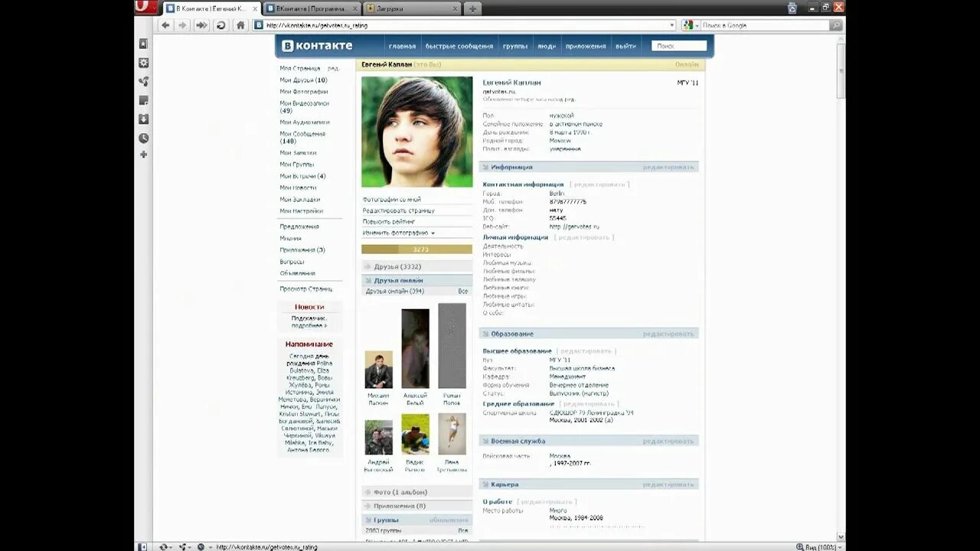Click 'Все' link for friends online
Viewport: 980px width, 551px height.
tap(462, 292)
